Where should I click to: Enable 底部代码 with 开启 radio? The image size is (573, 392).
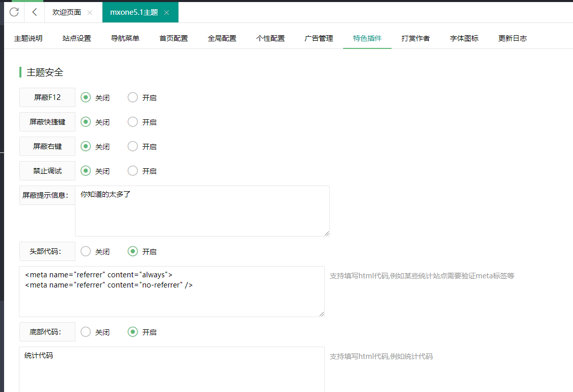[x=133, y=332]
